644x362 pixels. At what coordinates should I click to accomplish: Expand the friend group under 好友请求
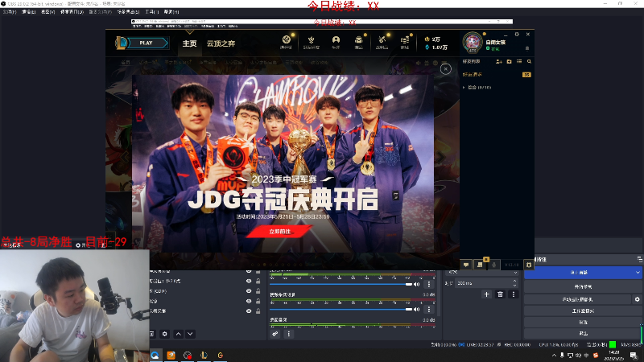[464, 88]
